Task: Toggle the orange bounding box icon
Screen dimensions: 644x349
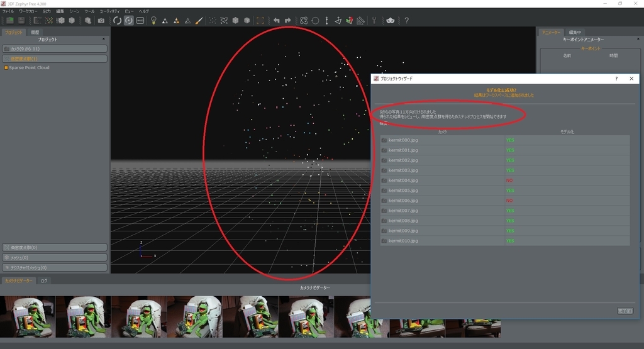Action: [x=260, y=20]
